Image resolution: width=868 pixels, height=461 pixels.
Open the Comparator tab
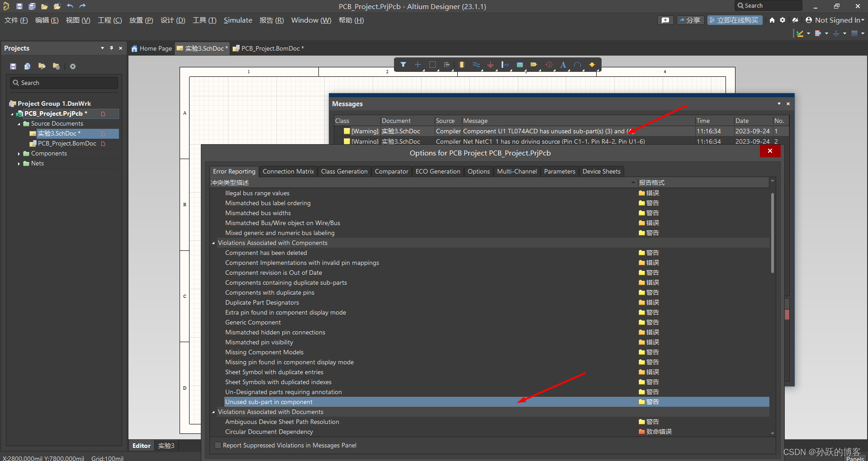[x=391, y=171]
